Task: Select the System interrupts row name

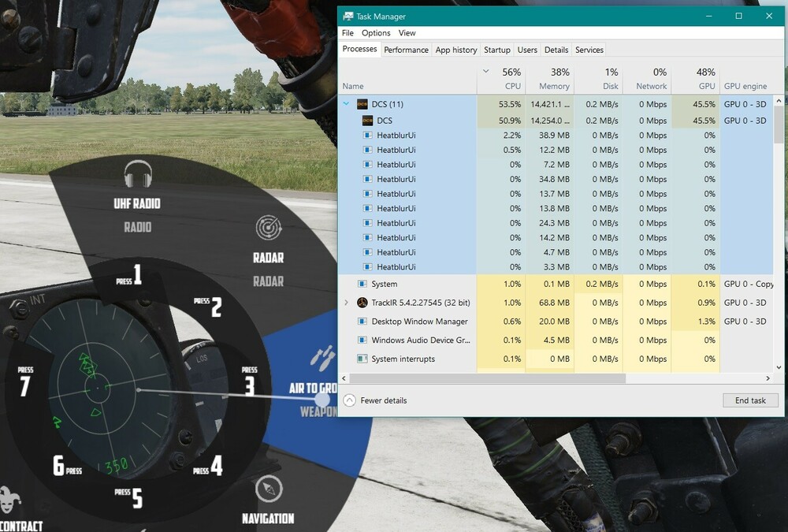Action: [x=403, y=359]
